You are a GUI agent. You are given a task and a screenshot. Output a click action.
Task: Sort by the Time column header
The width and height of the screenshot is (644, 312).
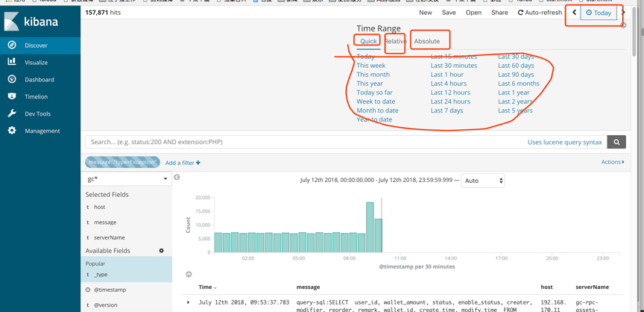pos(208,287)
